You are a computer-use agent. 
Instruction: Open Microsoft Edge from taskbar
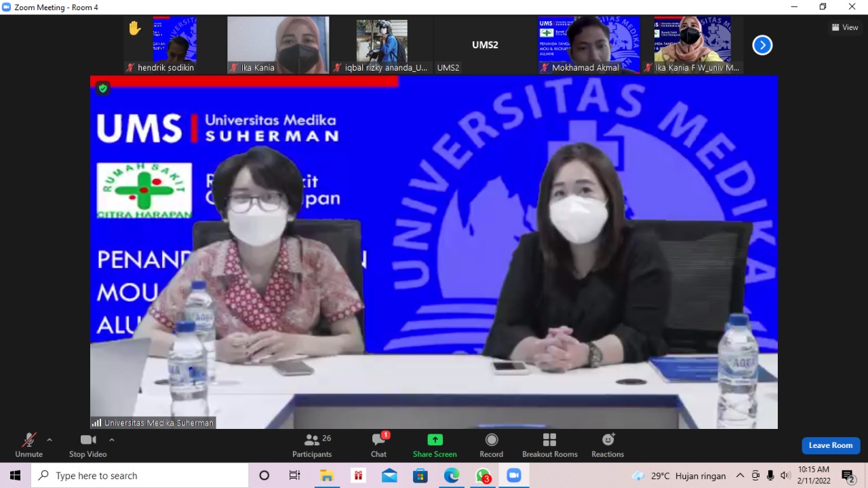coord(452,476)
